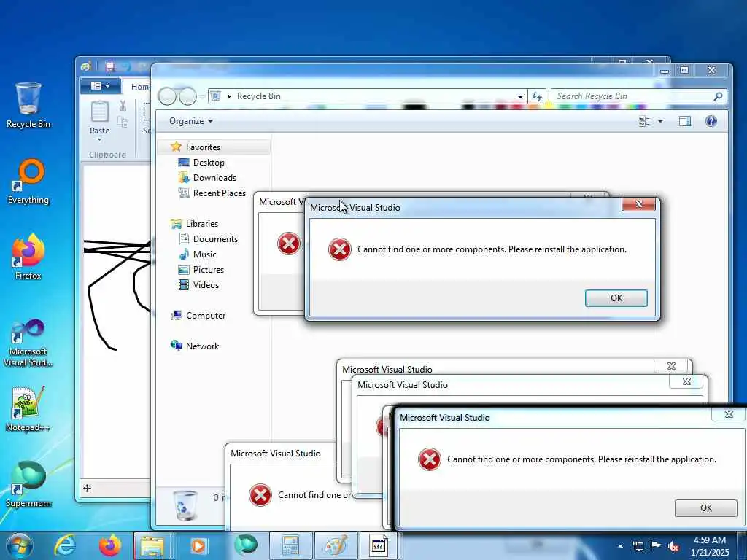This screenshot has height=560, width=747.
Task: Select Computer in the navigation pane
Action: (x=205, y=315)
